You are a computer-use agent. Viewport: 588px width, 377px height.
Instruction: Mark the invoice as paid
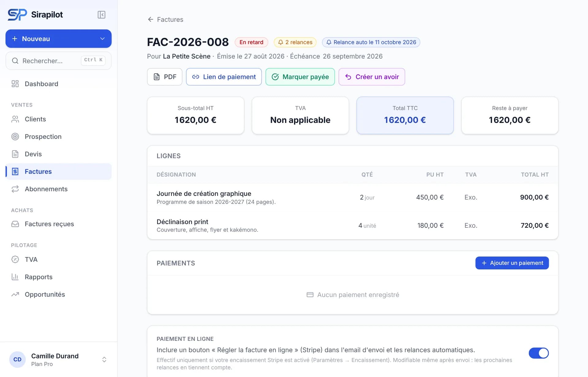[300, 77]
